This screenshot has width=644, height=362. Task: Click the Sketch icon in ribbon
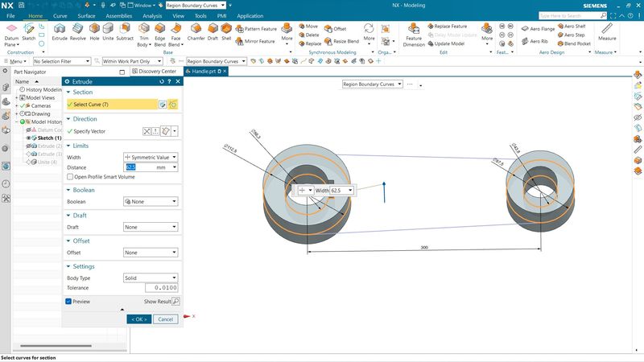29,31
